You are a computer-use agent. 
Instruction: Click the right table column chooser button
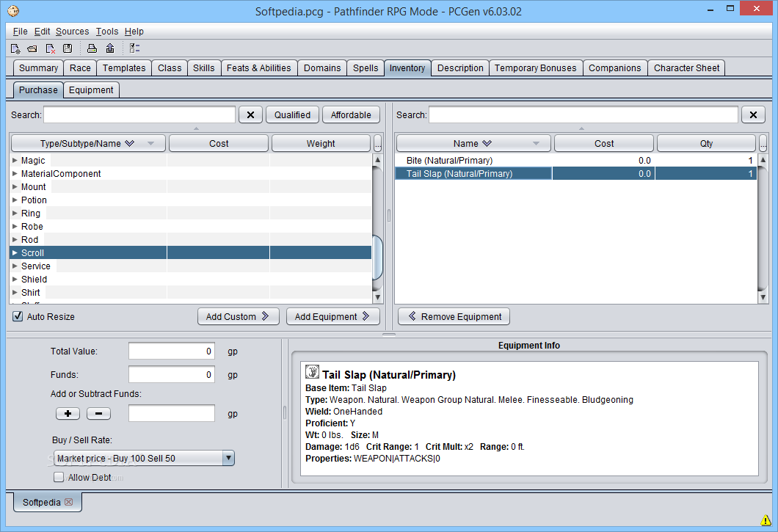tap(763, 143)
